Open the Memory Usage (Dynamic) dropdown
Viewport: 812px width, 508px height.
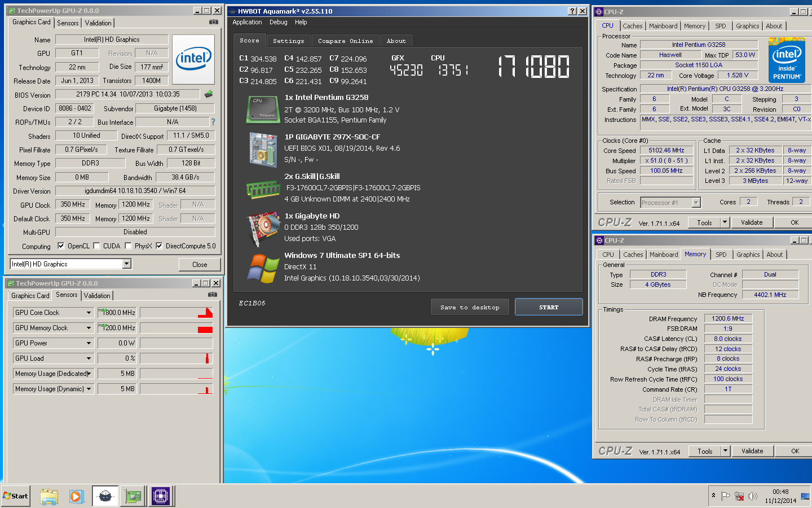tap(89, 389)
